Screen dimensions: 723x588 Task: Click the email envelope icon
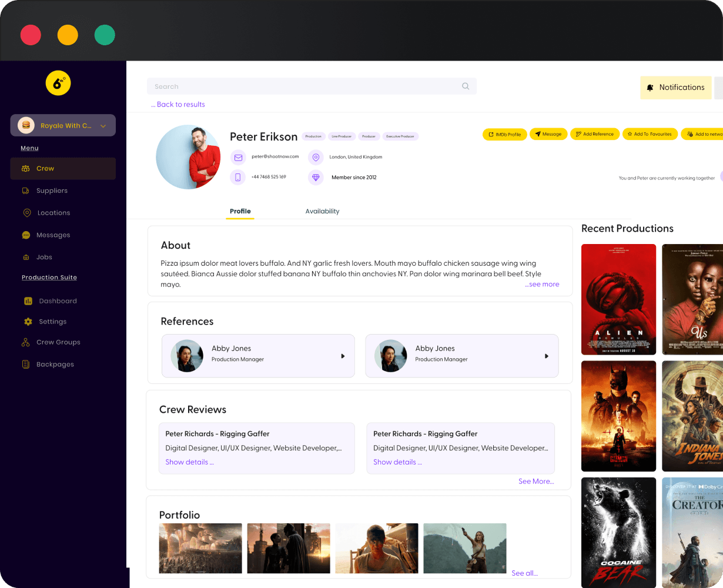click(x=238, y=158)
